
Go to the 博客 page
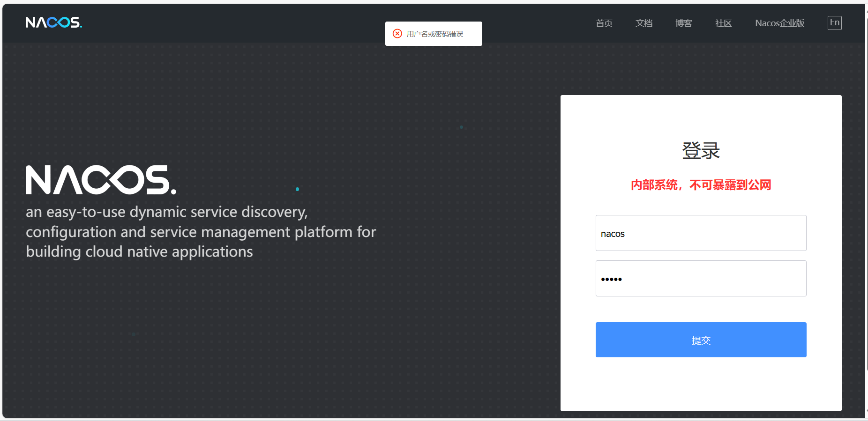tap(684, 23)
